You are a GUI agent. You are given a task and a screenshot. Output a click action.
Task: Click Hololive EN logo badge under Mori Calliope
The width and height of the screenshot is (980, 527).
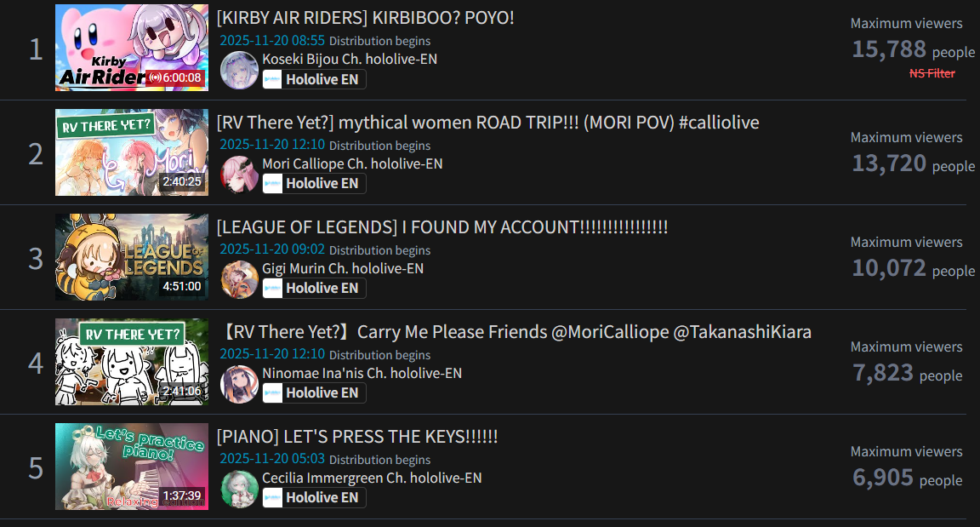point(315,184)
